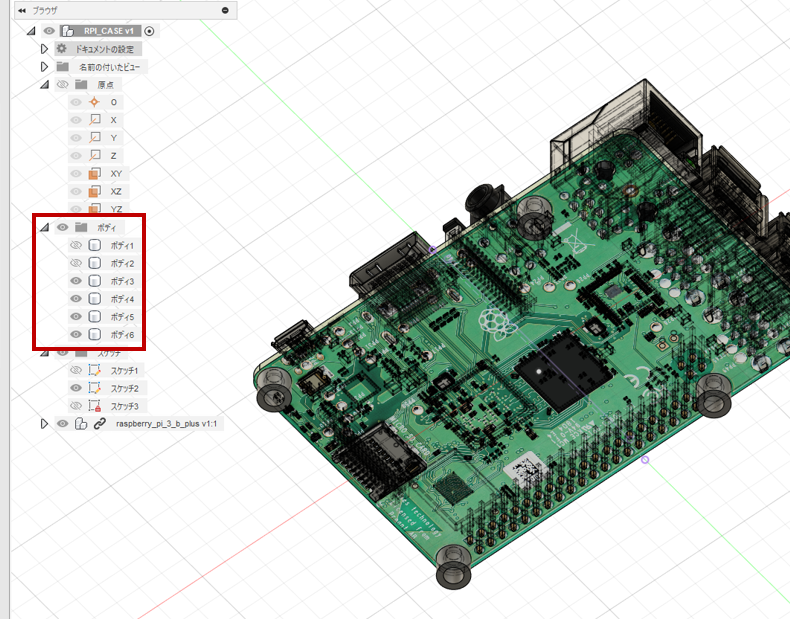
Task: Click the ボディ folder icon
Action: click(81, 227)
